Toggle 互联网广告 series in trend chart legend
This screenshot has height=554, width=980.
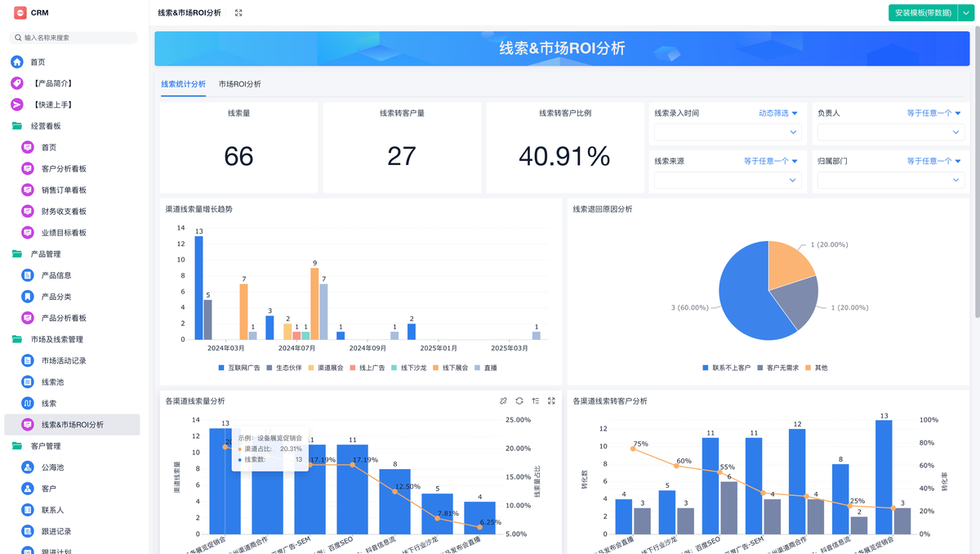tap(239, 368)
